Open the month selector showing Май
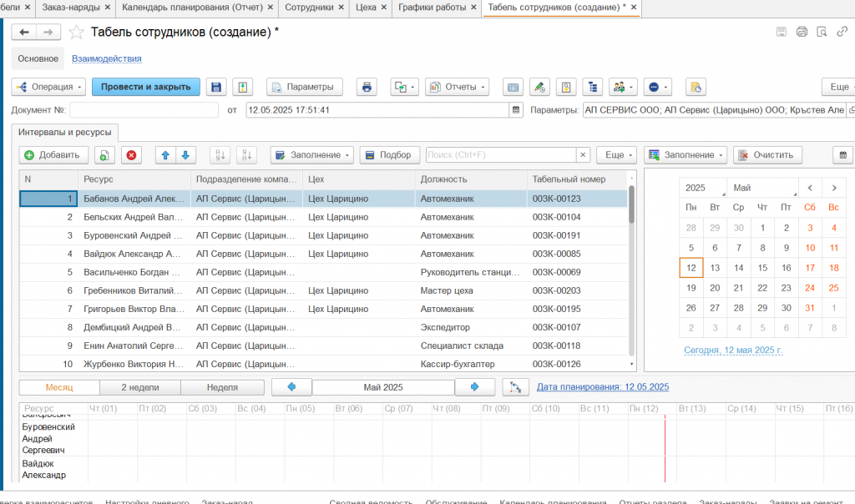 tap(760, 188)
